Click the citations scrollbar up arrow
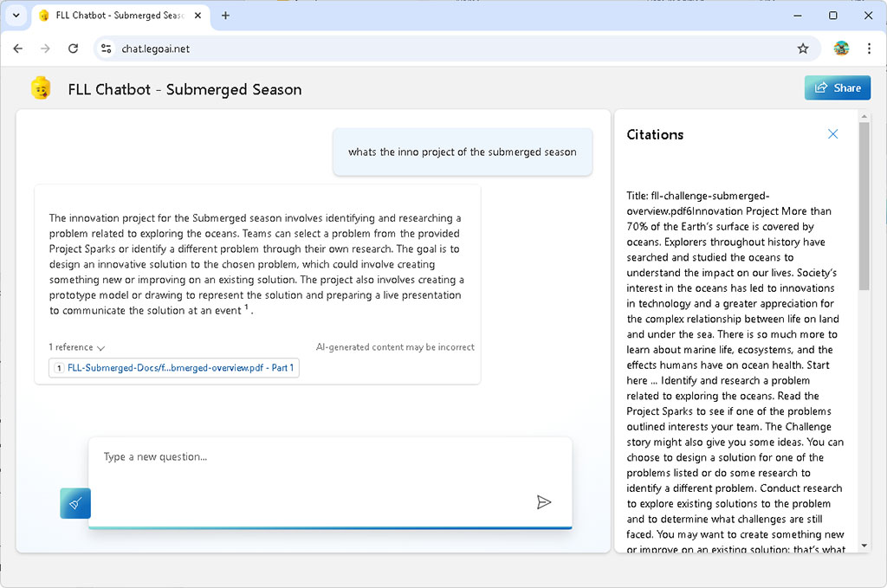The width and height of the screenshot is (887, 588). tap(864, 117)
